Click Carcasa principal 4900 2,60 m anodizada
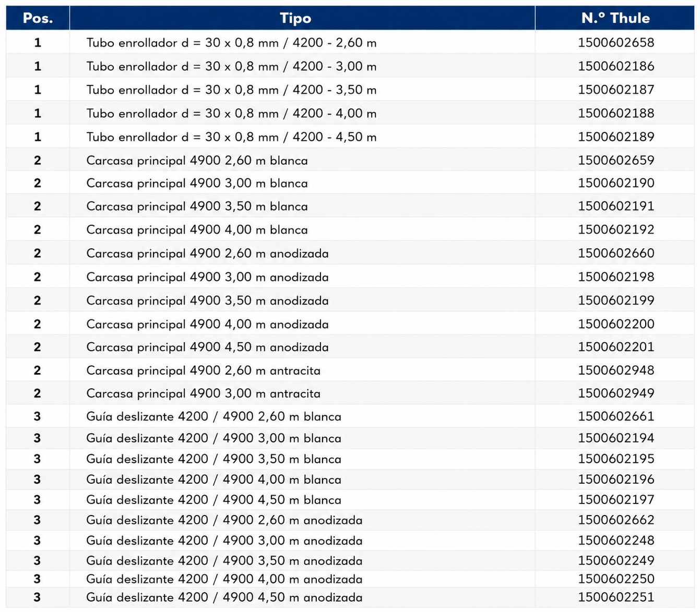700x612 pixels. coord(208,254)
